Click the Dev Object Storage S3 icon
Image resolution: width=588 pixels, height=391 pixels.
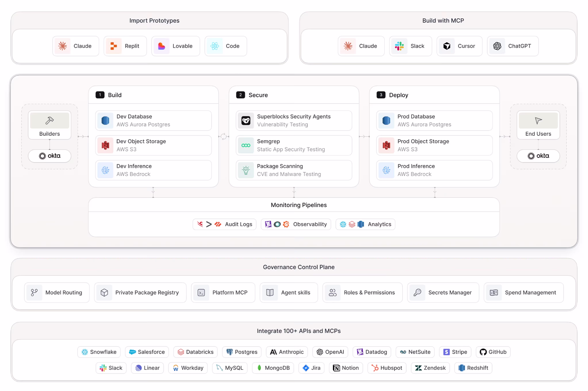[105, 145]
